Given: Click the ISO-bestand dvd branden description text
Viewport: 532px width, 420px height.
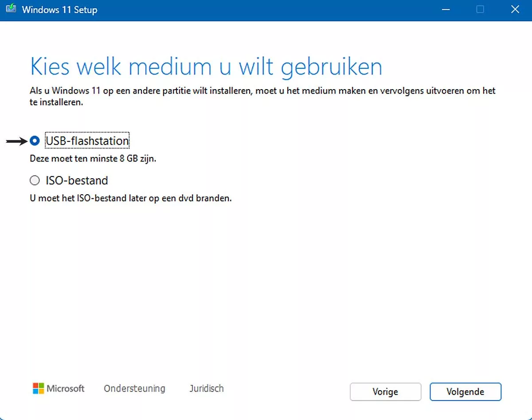Looking at the screenshot, I should pos(131,198).
